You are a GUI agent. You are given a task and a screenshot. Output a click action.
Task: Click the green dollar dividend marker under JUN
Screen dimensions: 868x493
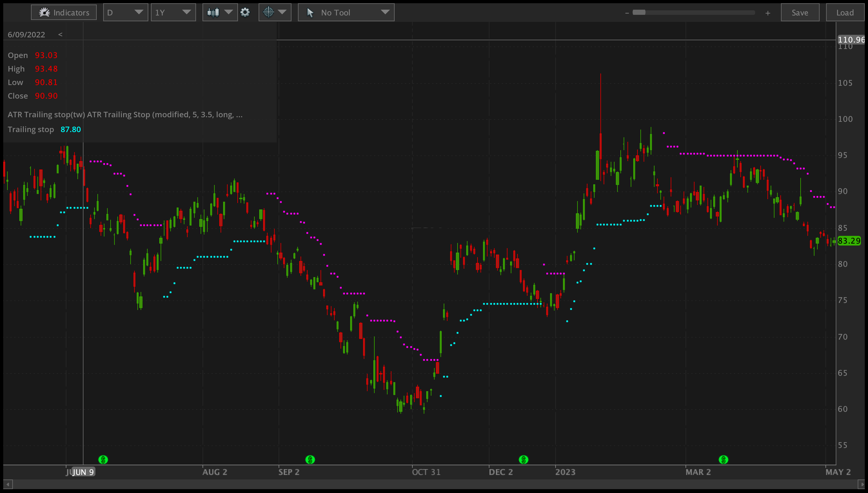point(103,459)
